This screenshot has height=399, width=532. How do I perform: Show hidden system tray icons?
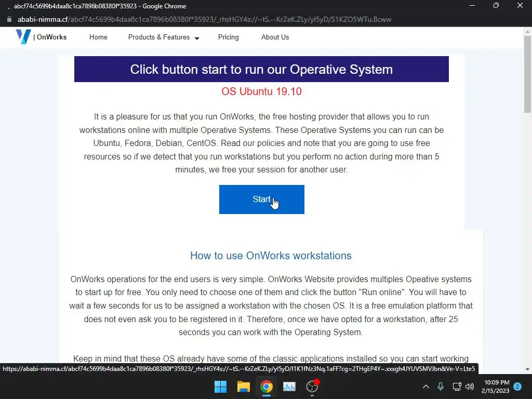coord(426,387)
